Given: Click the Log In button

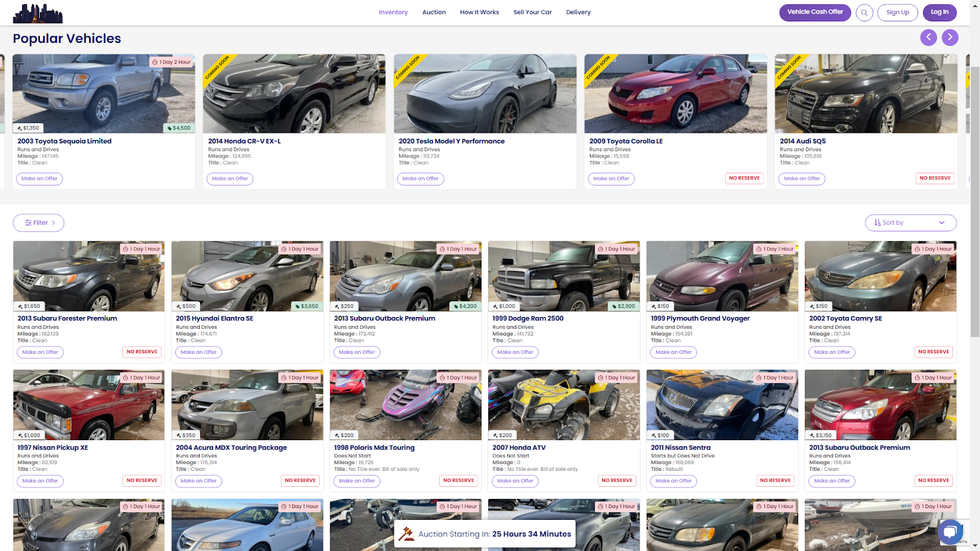Looking at the screenshot, I should pyautogui.click(x=939, y=12).
